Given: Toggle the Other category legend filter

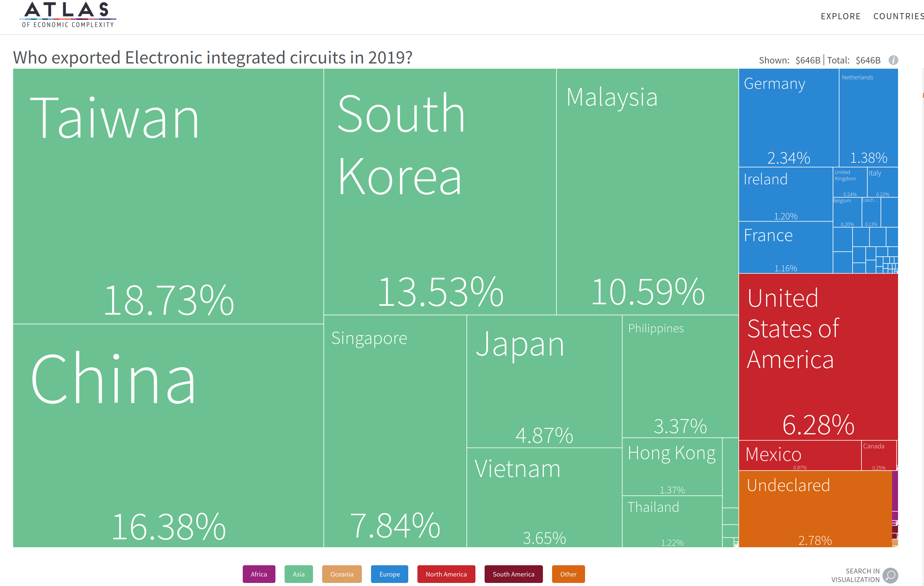Looking at the screenshot, I should (568, 574).
